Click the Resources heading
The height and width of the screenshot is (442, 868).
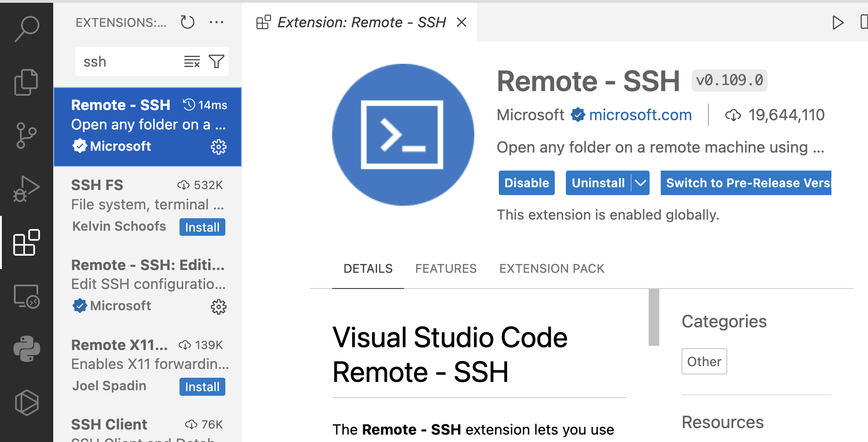723,422
